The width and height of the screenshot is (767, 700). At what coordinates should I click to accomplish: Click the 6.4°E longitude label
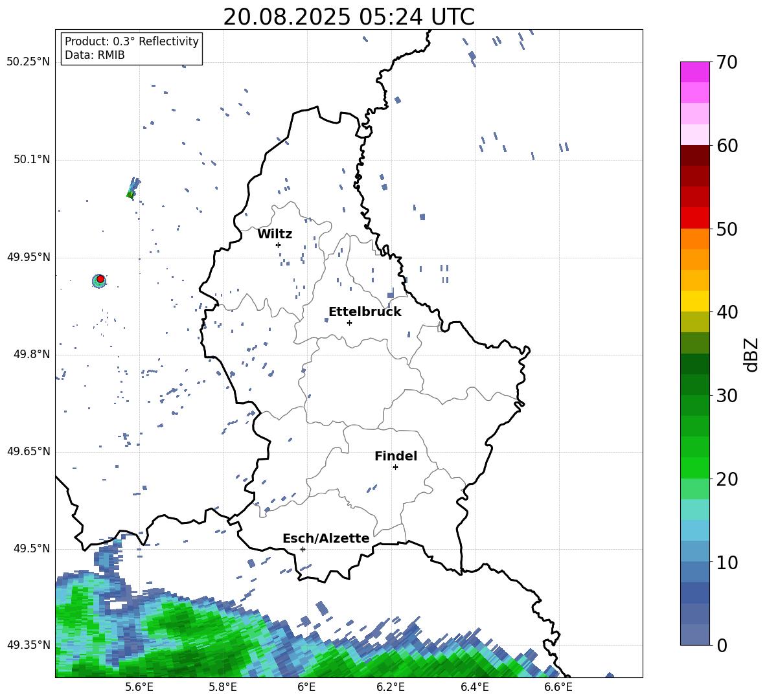click(474, 687)
